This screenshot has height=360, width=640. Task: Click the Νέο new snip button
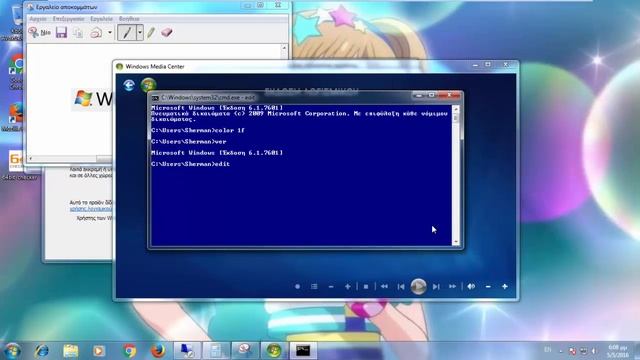click(40, 32)
